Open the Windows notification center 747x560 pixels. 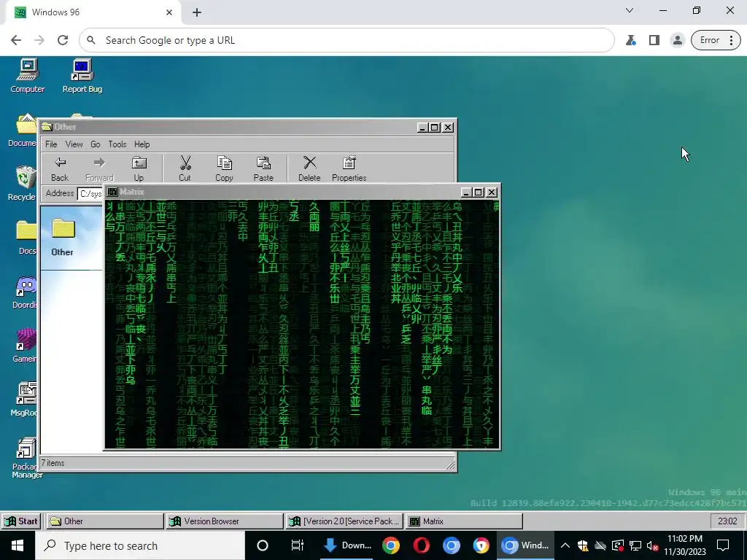[723, 545]
